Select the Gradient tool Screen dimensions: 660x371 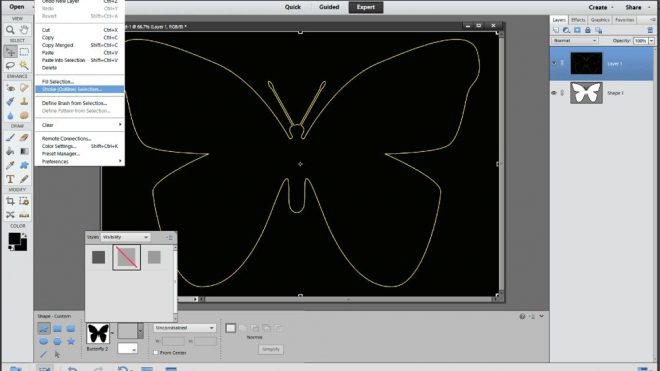point(24,151)
